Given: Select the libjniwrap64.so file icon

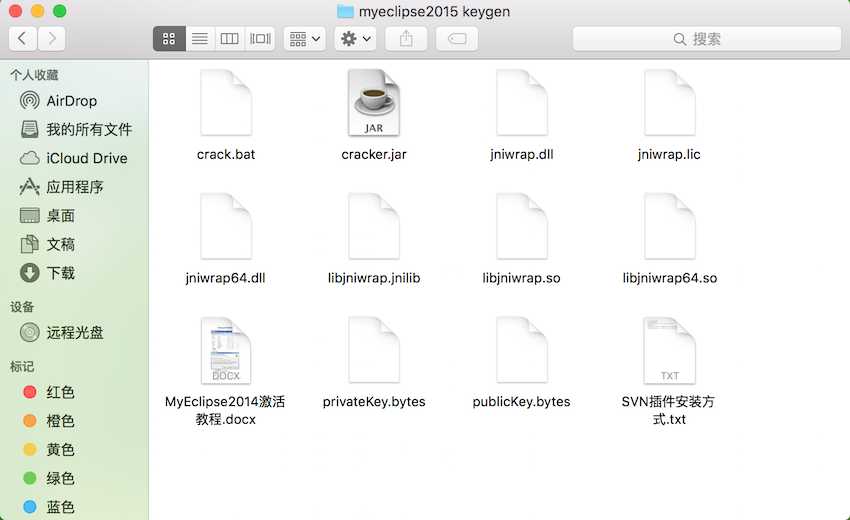Looking at the screenshot, I should (x=669, y=226).
